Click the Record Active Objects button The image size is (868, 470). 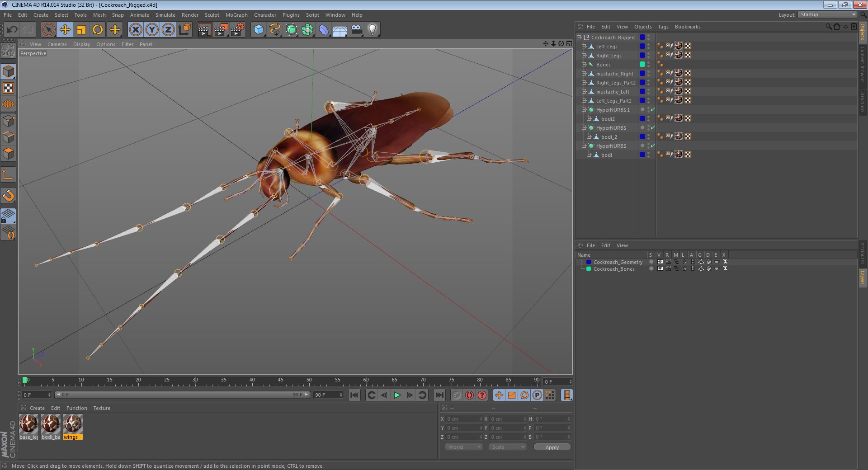tap(457, 395)
